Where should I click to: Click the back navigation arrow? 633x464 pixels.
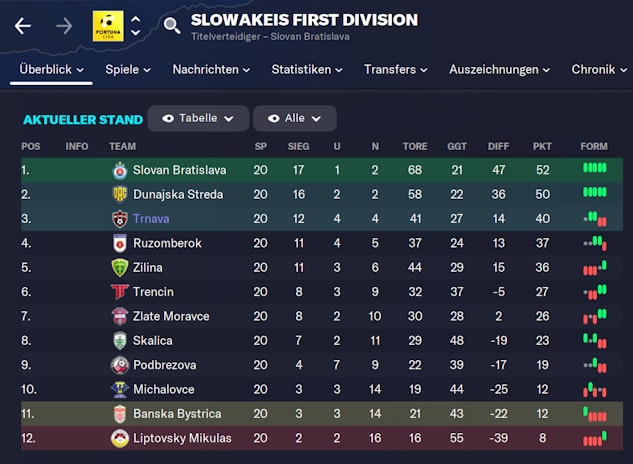[23, 26]
